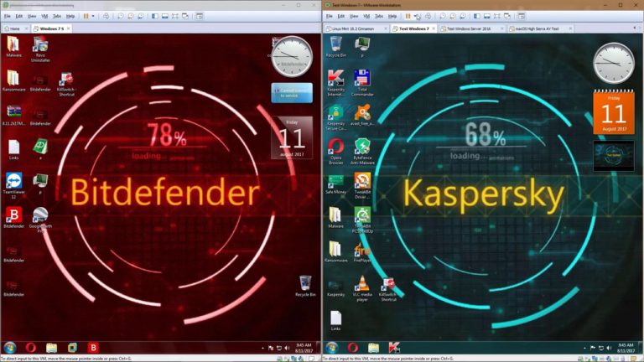Enter full screen mode in left VMware window
The width and height of the screenshot is (644, 362).
click(175, 16)
